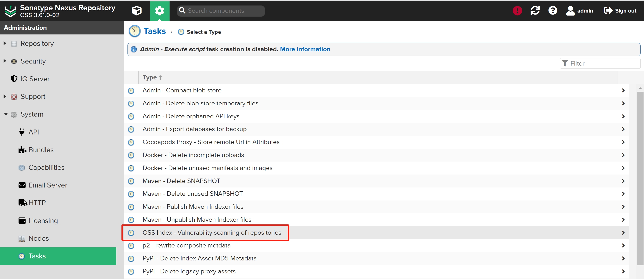
Task: Click the Refresh arrows icon
Action: coord(535,11)
